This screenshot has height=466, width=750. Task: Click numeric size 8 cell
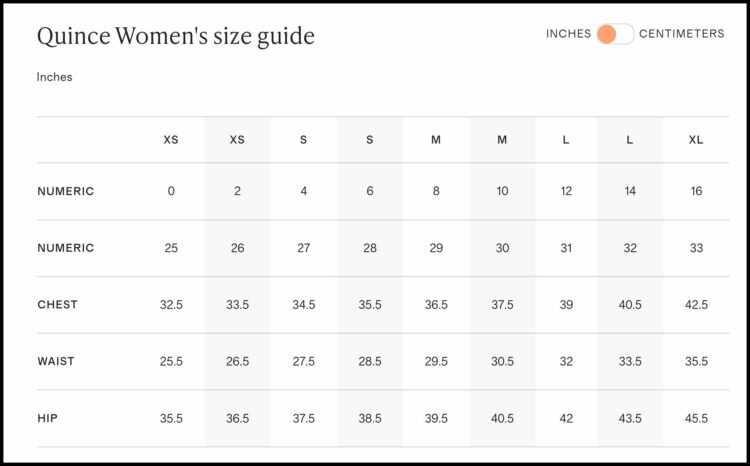click(x=436, y=191)
